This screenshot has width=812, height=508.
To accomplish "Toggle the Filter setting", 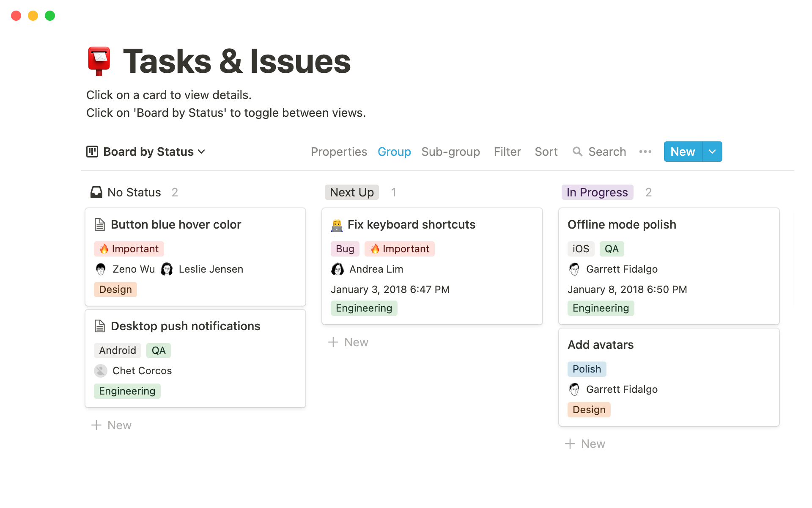I will coord(507,152).
